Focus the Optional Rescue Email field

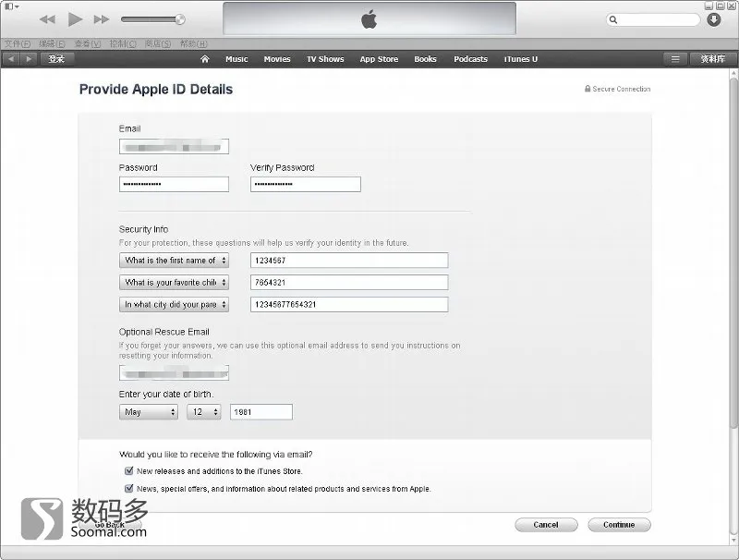coord(174,372)
